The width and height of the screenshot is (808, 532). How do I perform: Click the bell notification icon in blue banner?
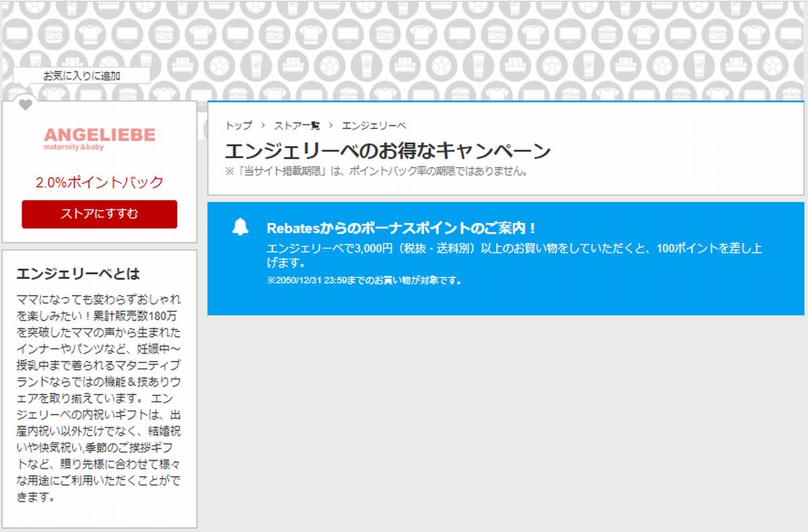coord(240,228)
